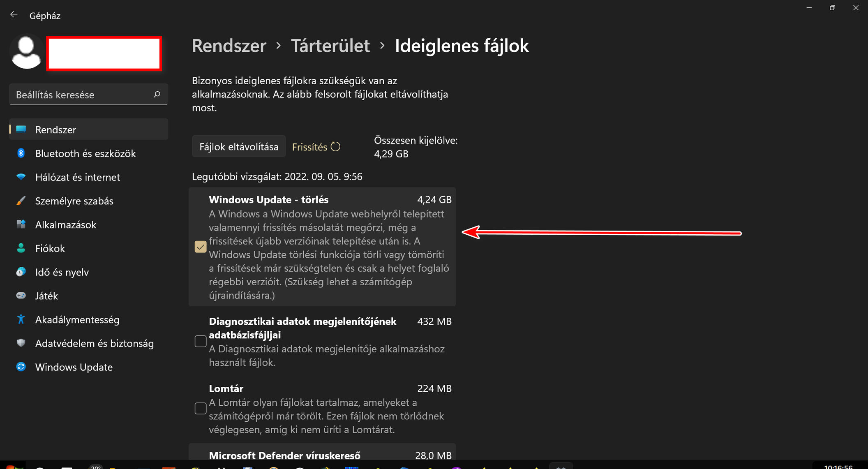The width and height of the screenshot is (868, 469).
Task: Click the 432 MB size value
Action: click(x=434, y=321)
